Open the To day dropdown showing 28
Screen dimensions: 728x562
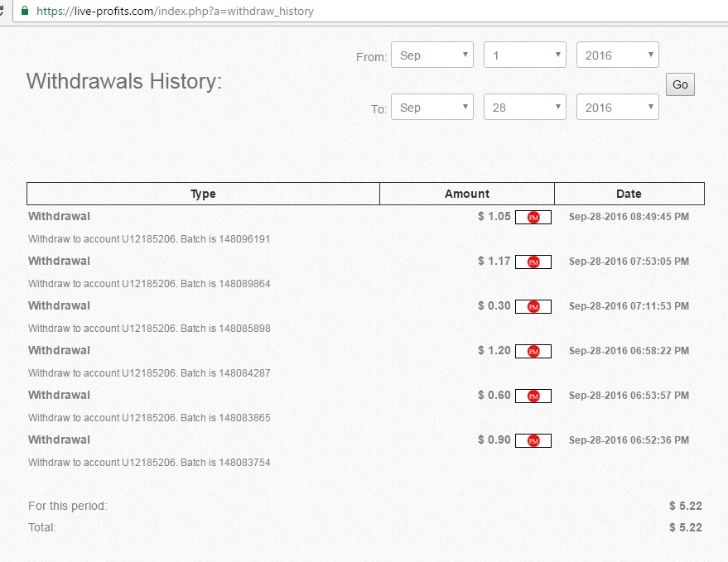click(524, 107)
